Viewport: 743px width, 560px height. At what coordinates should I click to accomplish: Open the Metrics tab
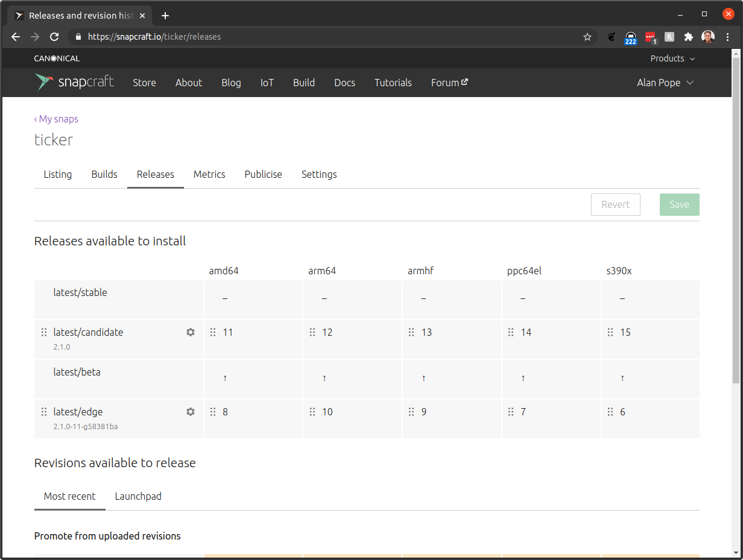coord(209,174)
